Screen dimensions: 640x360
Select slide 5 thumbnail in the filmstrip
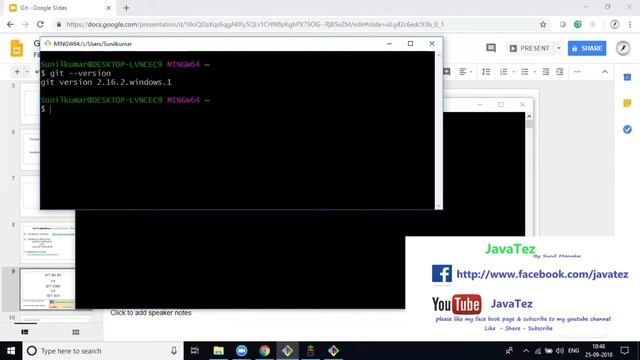(31, 104)
